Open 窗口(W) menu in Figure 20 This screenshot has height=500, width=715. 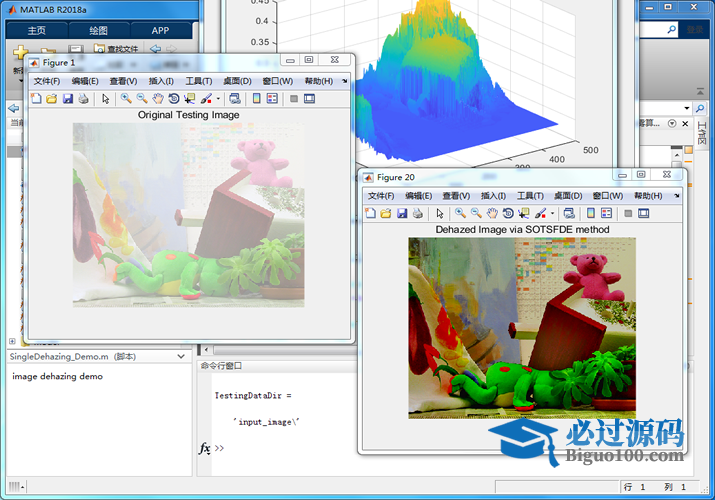click(x=608, y=196)
